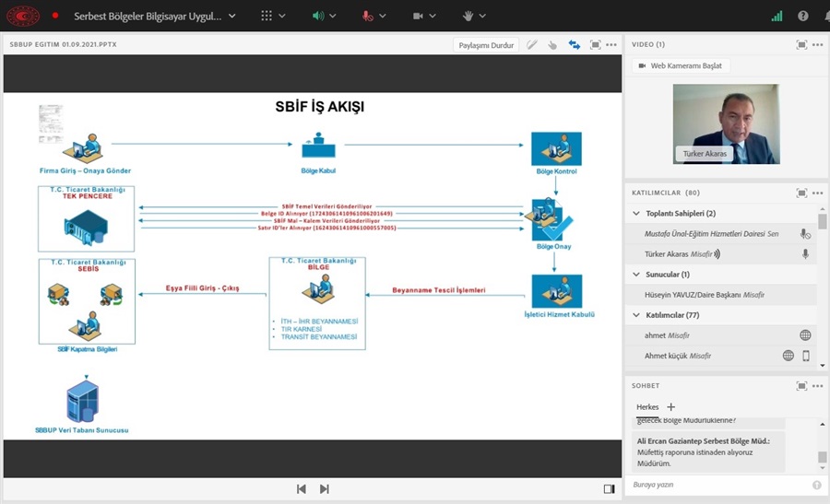830x504 pixels.
Task: Collapse Toplantı Sahipleri (2) group
Action: pyautogui.click(x=636, y=213)
